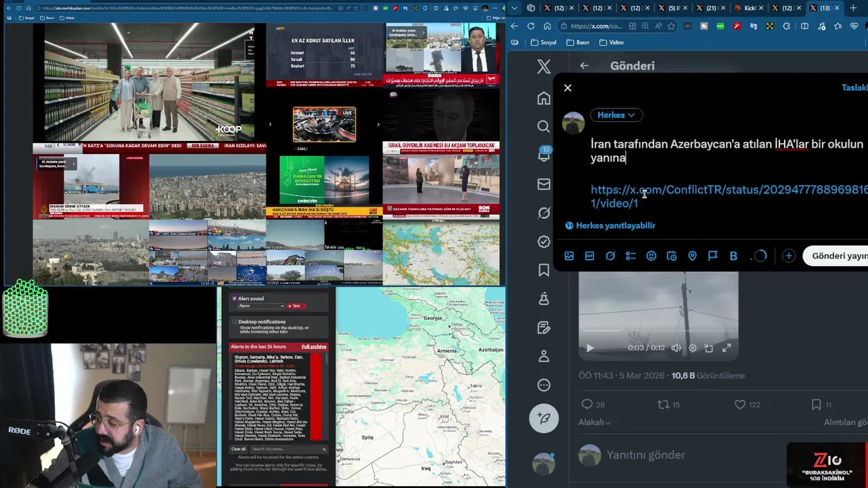The width and height of the screenshot is (868, 488).
Task: Like the tweet showing 122 likes
Action: [747, 405]
